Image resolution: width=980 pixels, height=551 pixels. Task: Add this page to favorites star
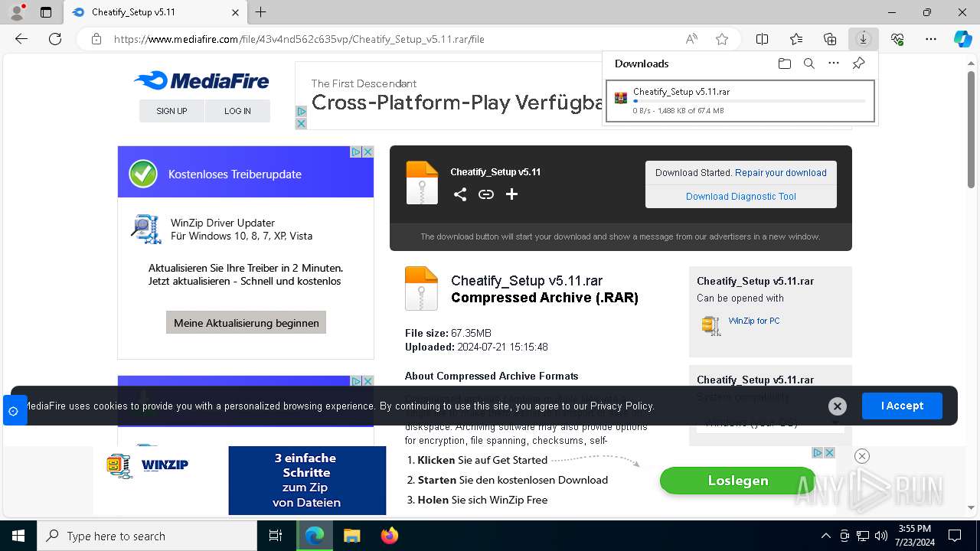tap(722, 39)
